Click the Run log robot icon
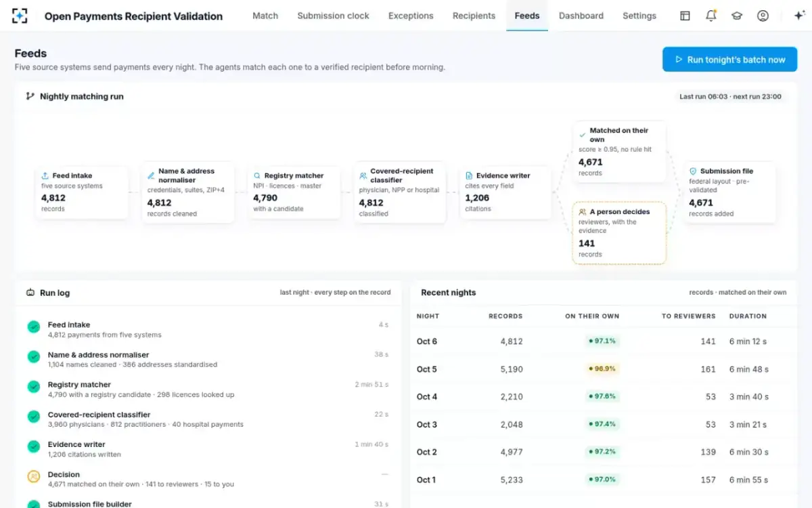Screen dimensions: 812x508 [30, 293]
